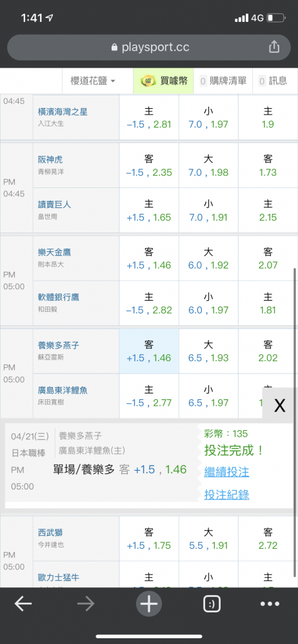Select 樂天金鷹 spread 客 +1.5, 1.46
The width and height of the screenshot is (298, 644).
coord(149,258)
